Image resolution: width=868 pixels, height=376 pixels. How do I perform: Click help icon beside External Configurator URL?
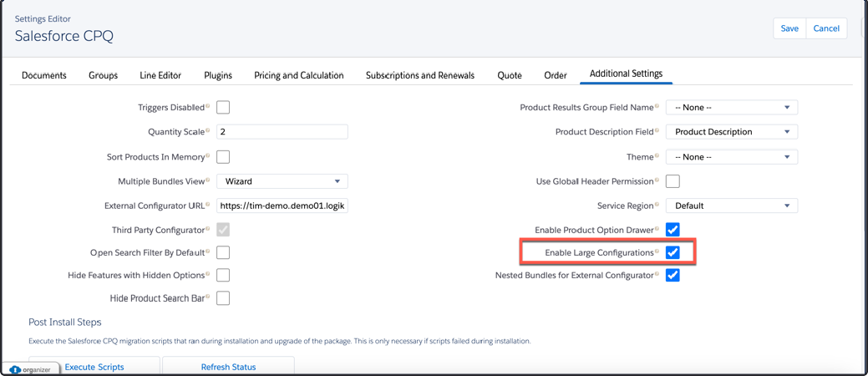[x=207, y=204]
